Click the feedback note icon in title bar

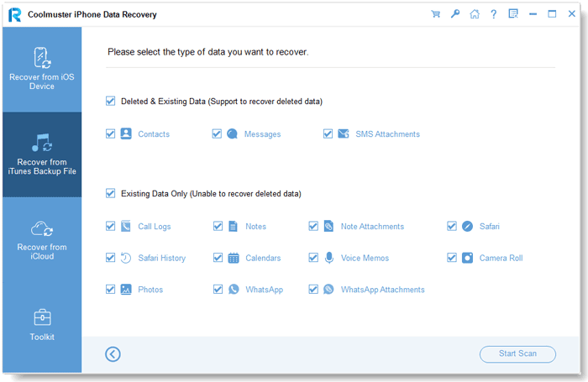click(x=513, y=14)
